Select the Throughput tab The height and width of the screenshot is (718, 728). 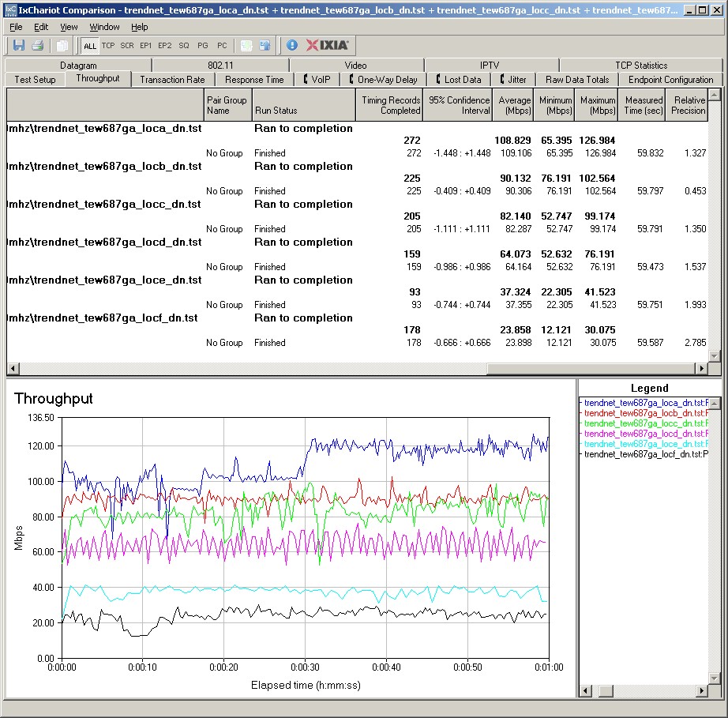pos(98,78)
